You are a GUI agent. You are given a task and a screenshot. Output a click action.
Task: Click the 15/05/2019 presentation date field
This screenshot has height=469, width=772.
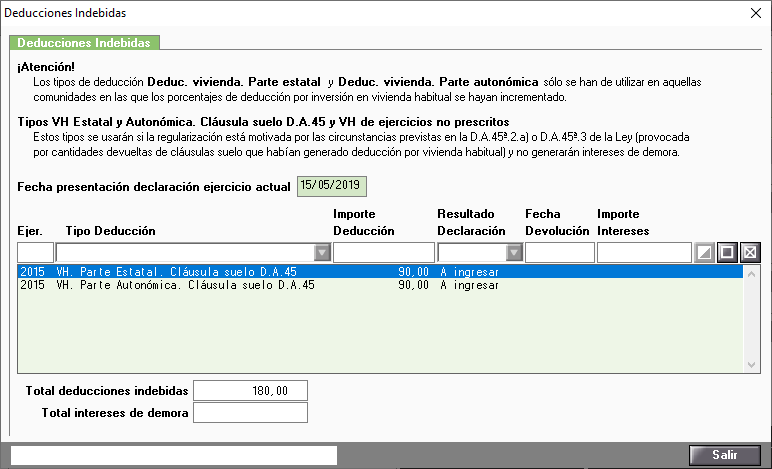coord(331,186)
